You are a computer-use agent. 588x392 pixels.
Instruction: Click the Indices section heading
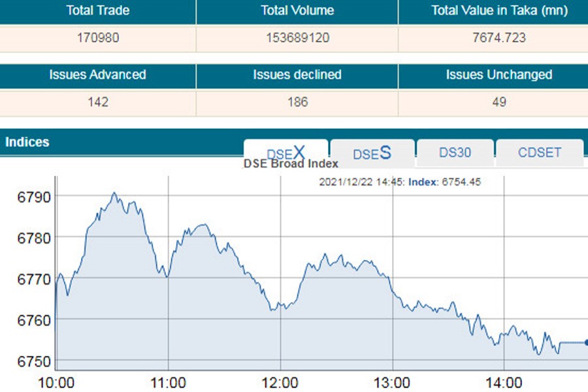[x=27, y=141]
